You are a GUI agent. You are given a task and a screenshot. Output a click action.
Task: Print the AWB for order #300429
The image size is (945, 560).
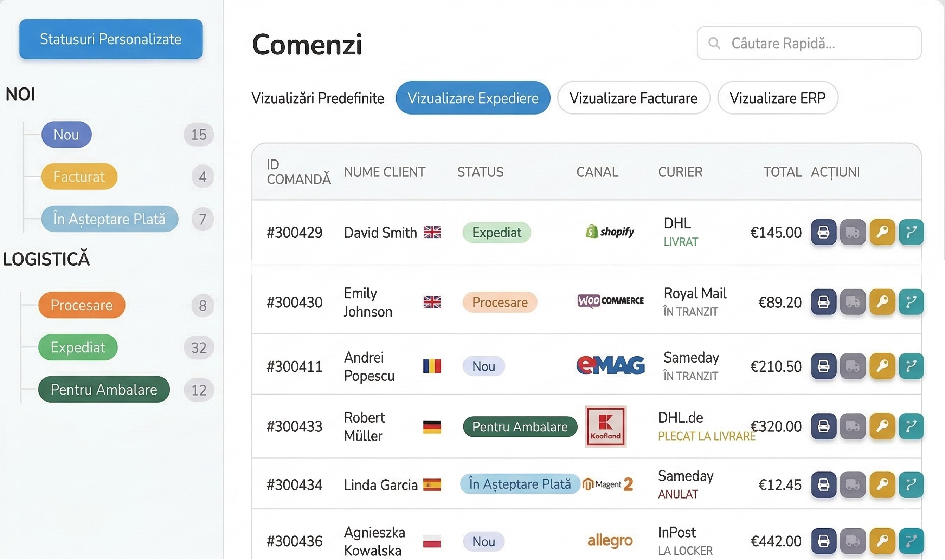823,232
